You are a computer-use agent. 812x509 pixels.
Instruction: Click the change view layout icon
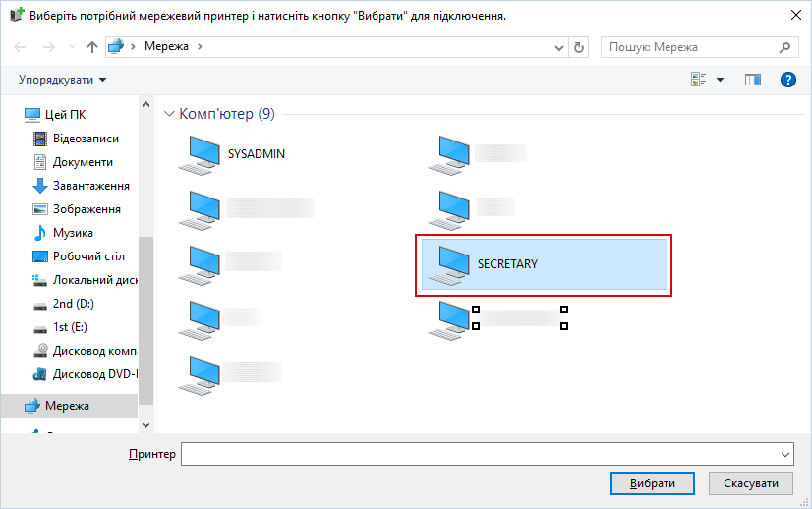[700, 80]
